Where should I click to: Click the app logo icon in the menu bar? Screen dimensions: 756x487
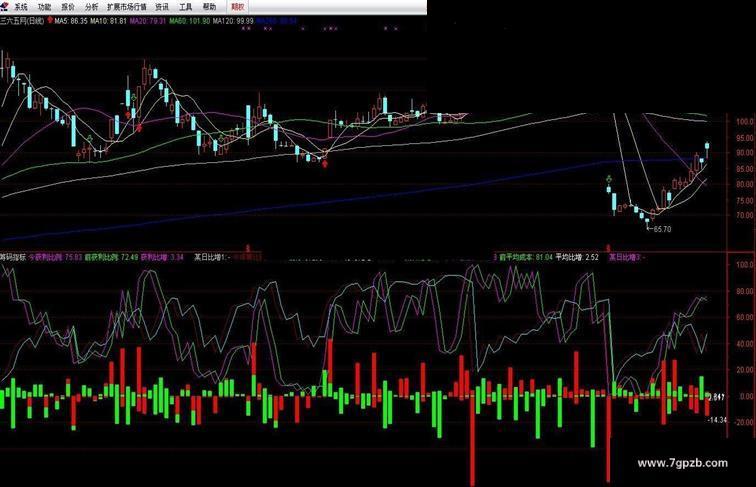[x=5, y=6]
